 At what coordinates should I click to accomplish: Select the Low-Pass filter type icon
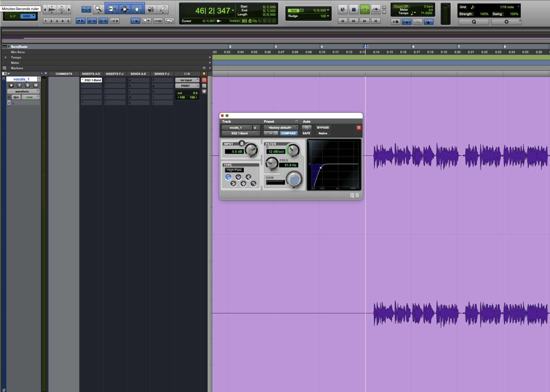point(253,184)
